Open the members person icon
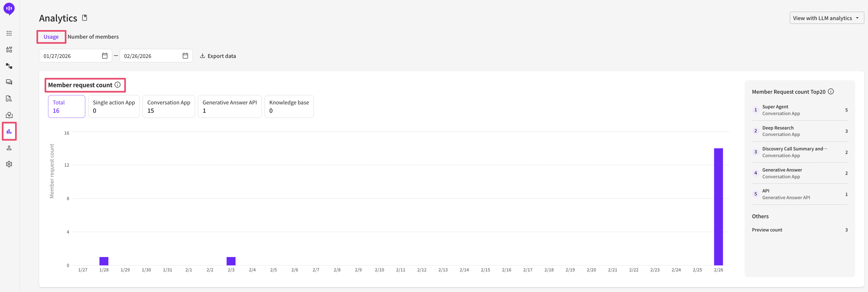The width and height of the screenshot is (868, 292). pos(9,148)
